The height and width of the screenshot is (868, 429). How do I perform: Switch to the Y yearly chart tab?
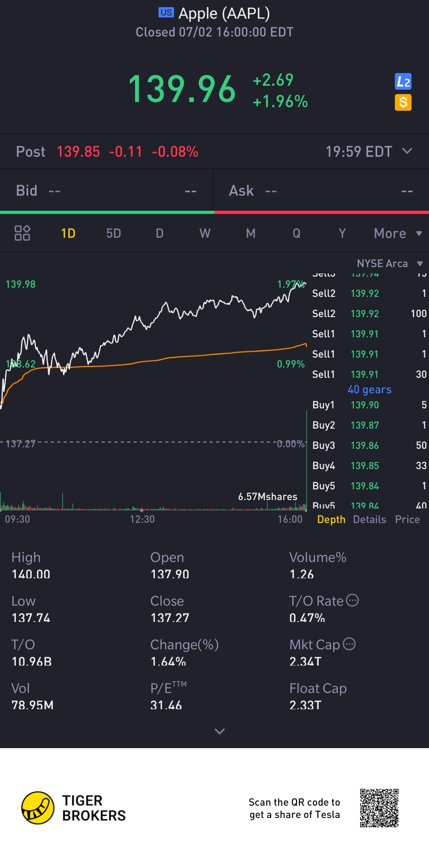342,233
